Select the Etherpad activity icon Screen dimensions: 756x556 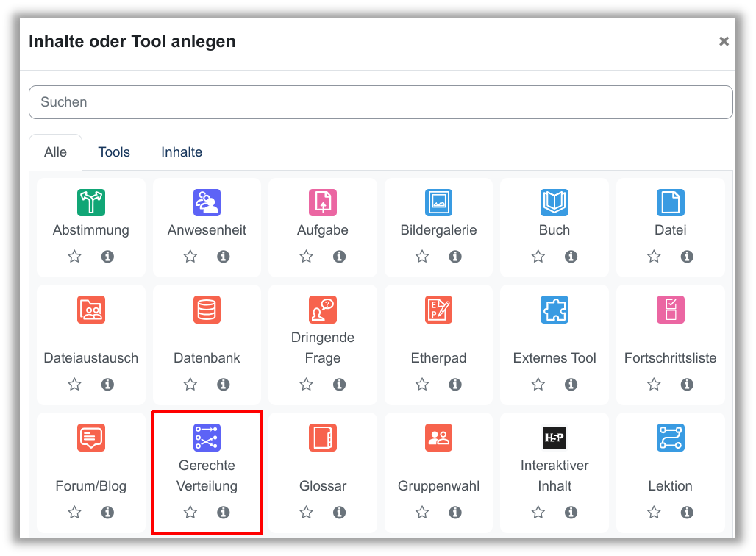[x=438, y=310]
